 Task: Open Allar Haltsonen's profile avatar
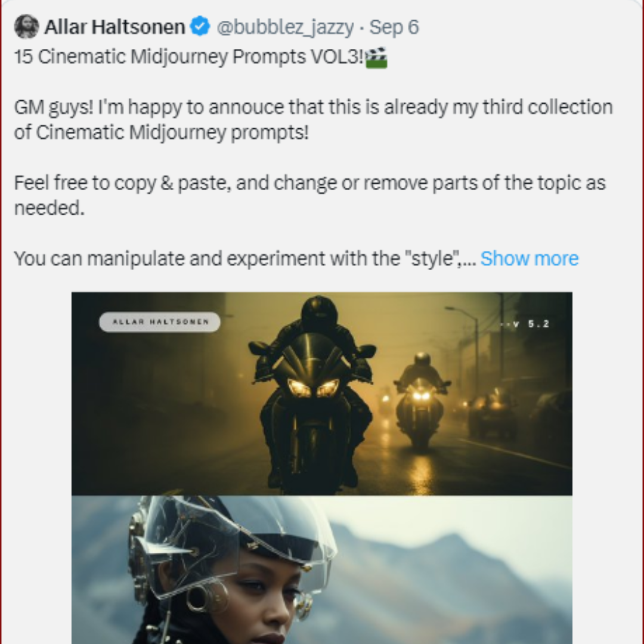[27, 27]
